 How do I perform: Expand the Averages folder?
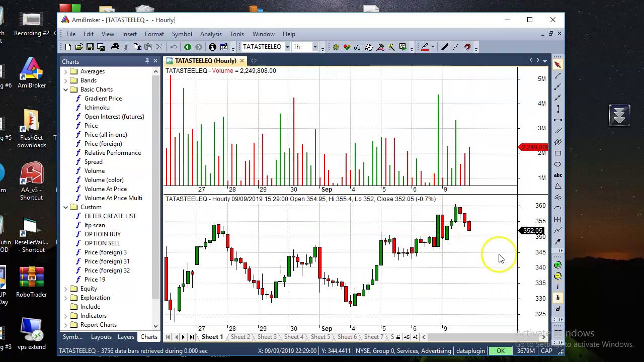66,71
